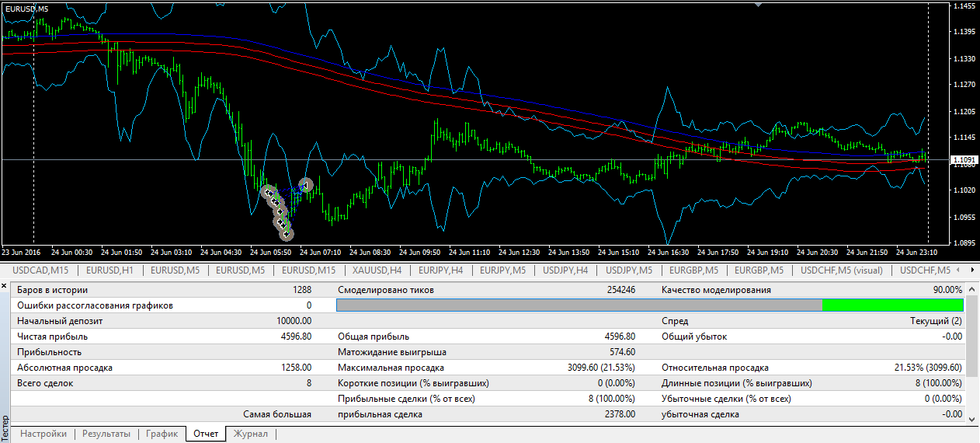This screenshot has width=980, height=443.
Task: Click the Текущий (2) spread value
Action: (937, 321)
